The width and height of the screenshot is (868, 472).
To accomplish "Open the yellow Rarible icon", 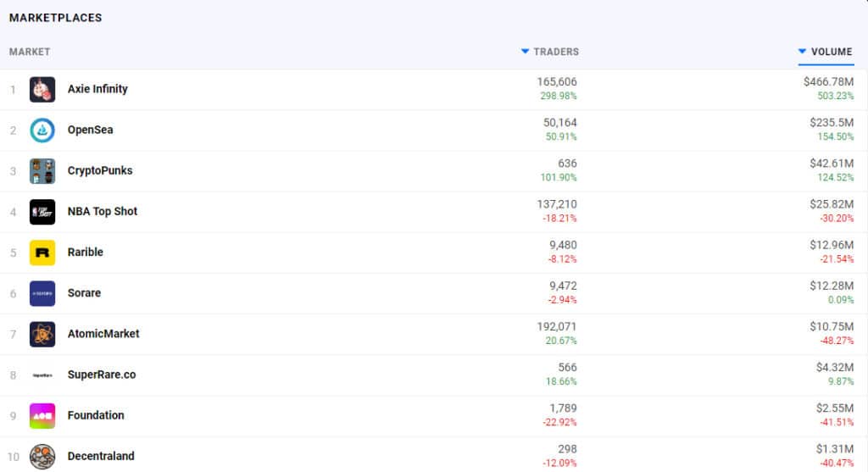I will pyautogui.click(x=42, y=252).
